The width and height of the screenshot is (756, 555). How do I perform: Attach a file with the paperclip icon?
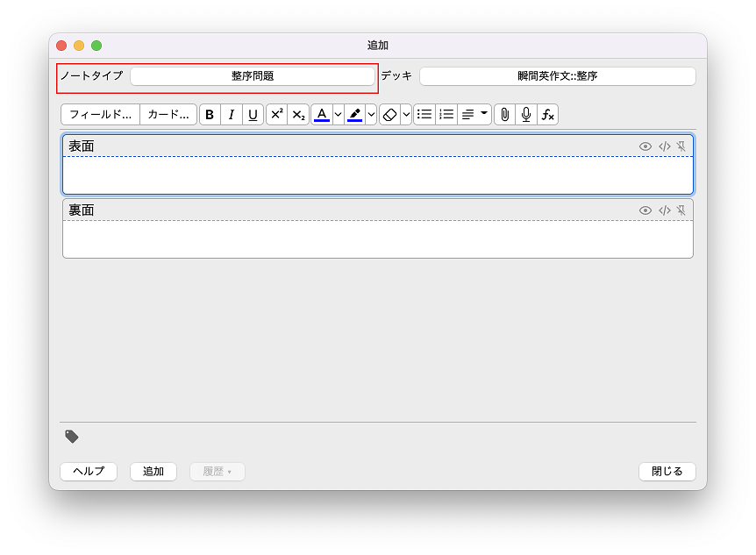pos(505,115)
